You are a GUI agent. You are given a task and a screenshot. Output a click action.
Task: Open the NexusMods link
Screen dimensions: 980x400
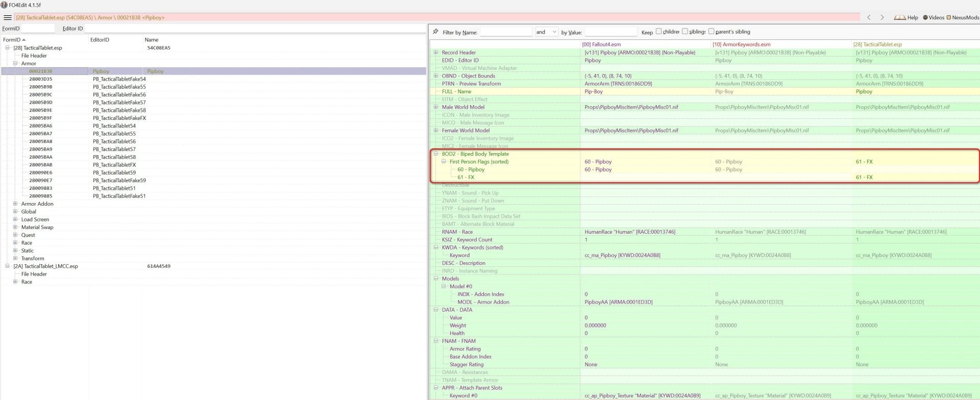963,17
